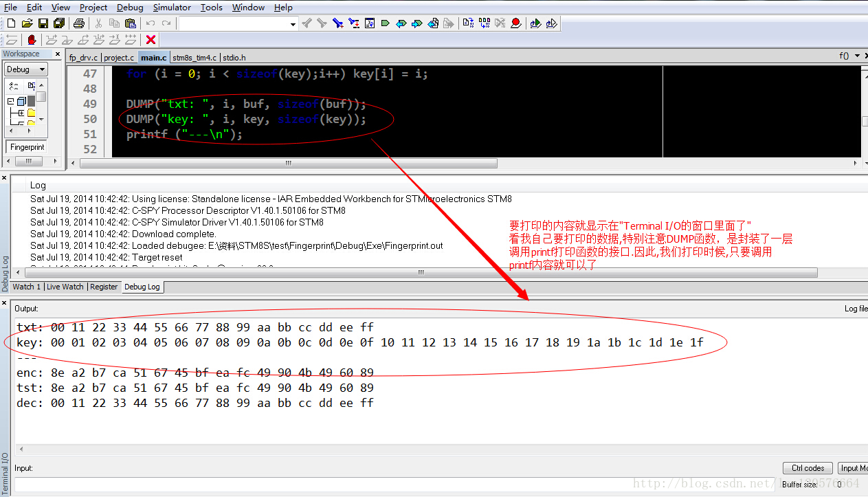The height and width of the screenshot is (497, 868).
Task: Switch to the stm8s_tim4.c tab
Action: pos(194,58)
